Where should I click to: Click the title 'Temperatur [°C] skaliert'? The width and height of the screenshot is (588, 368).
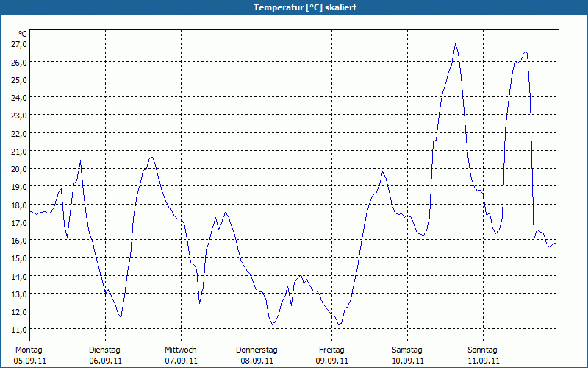305,7
